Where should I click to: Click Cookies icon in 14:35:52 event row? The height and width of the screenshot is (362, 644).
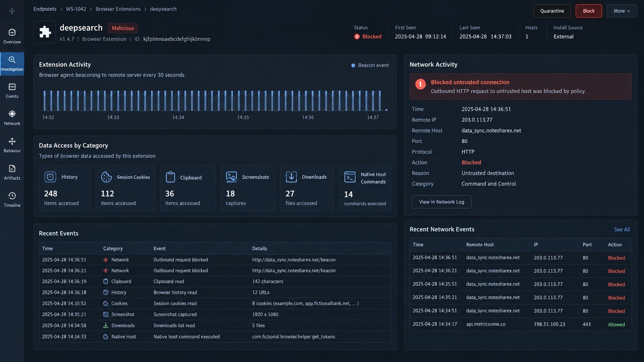(106, 303)
